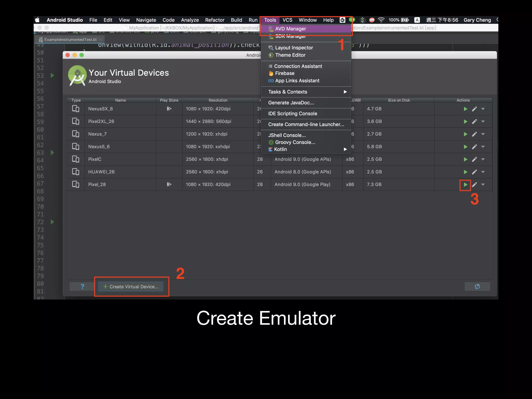Launch the Pixel2XL_26 emulator with play icon
The height and width of the screenshot is (399, 532).
[465, 122]
